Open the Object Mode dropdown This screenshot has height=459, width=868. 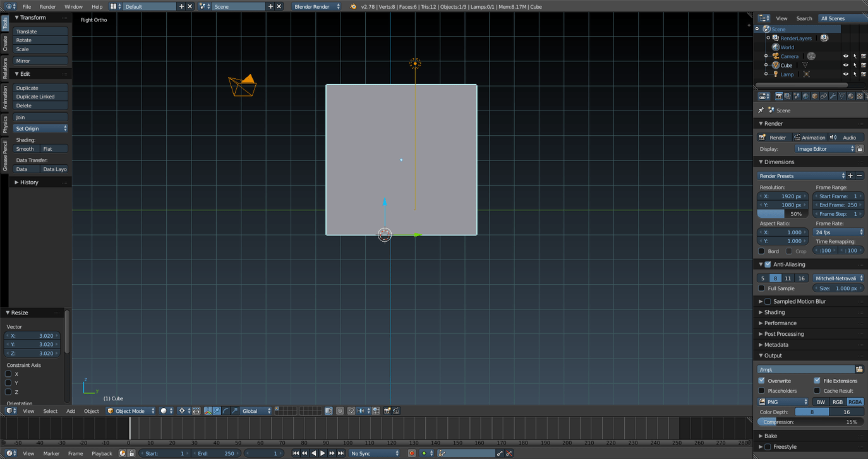click(131, 411)
